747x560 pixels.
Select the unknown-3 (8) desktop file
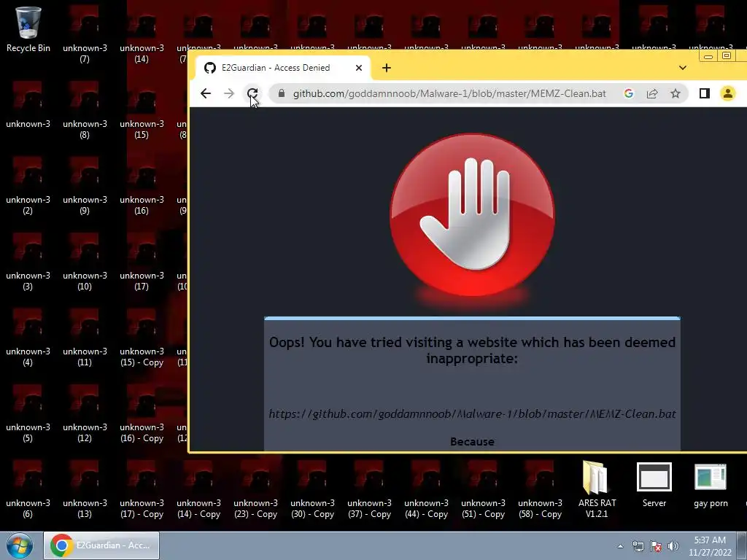point(85,111)
